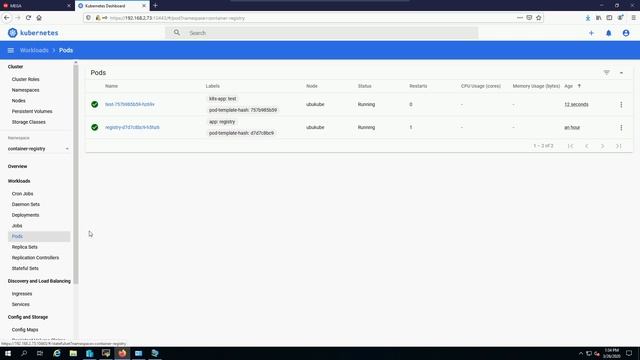
Task: Open actions menu for the test pod
Action: [x=621, y=104]
